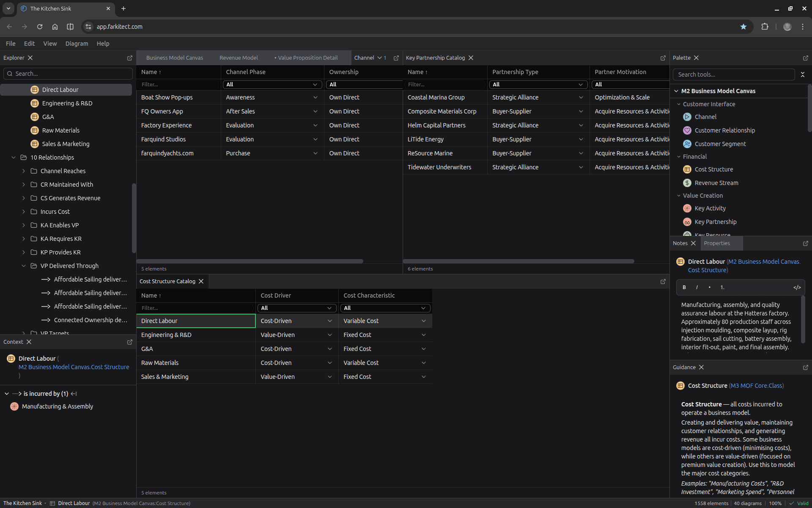Switch to Business Model Canvas tab
812x508 pixels.
[174, 58]
